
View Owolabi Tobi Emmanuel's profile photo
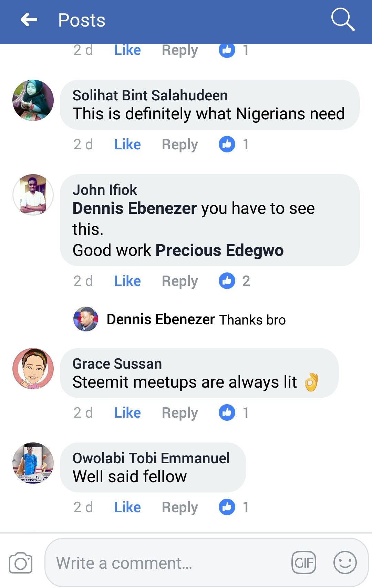pos(33,463)
